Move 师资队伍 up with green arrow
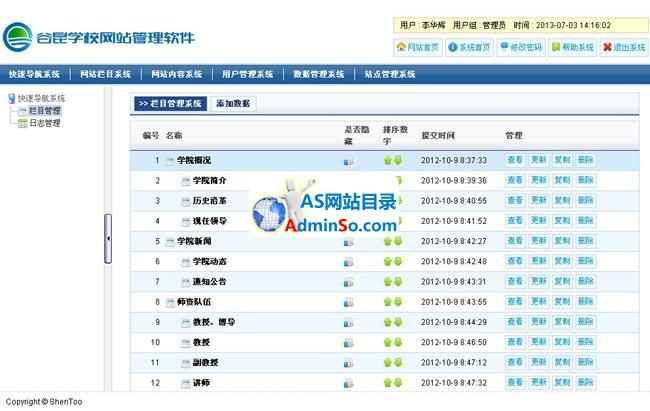 click(388, 302)
